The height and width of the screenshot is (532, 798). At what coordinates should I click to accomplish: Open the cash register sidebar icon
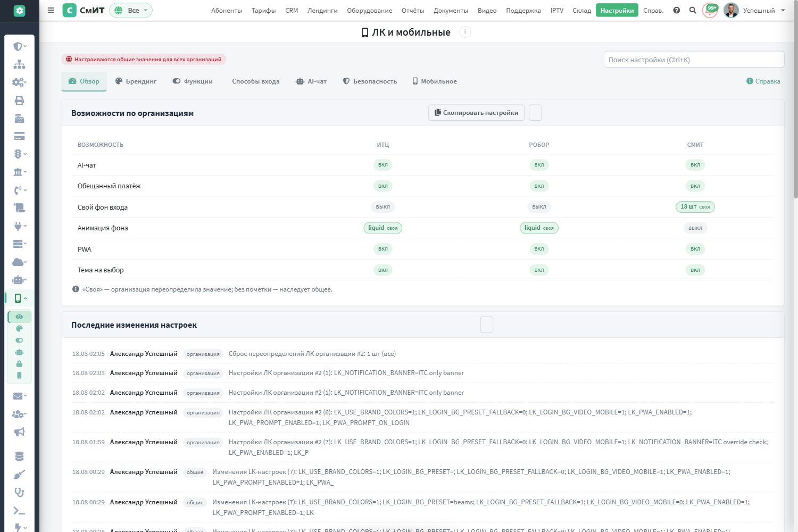tap(19, 118)
